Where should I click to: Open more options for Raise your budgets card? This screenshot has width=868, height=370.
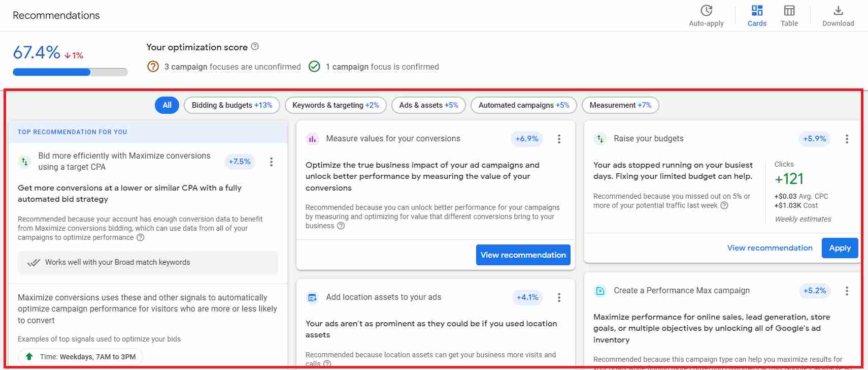coord(847,139)
